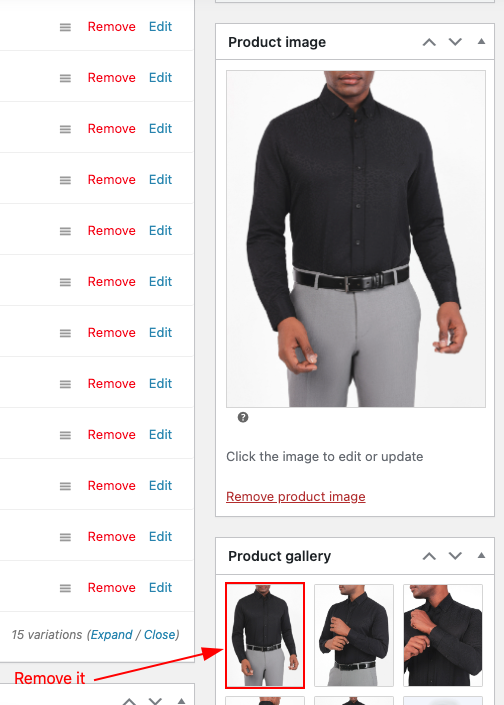Select the third gallery thumbnail of cuff
This screenshot has height=705, width=504.
pyautogui.click(x=443, y=635)
